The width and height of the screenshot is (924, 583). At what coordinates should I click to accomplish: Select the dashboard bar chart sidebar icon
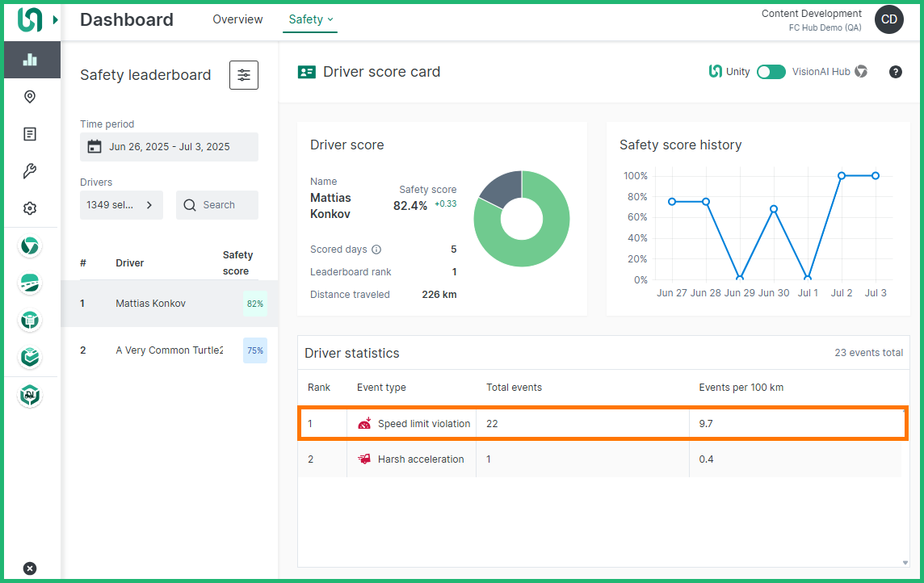click(x=31, y=60)
